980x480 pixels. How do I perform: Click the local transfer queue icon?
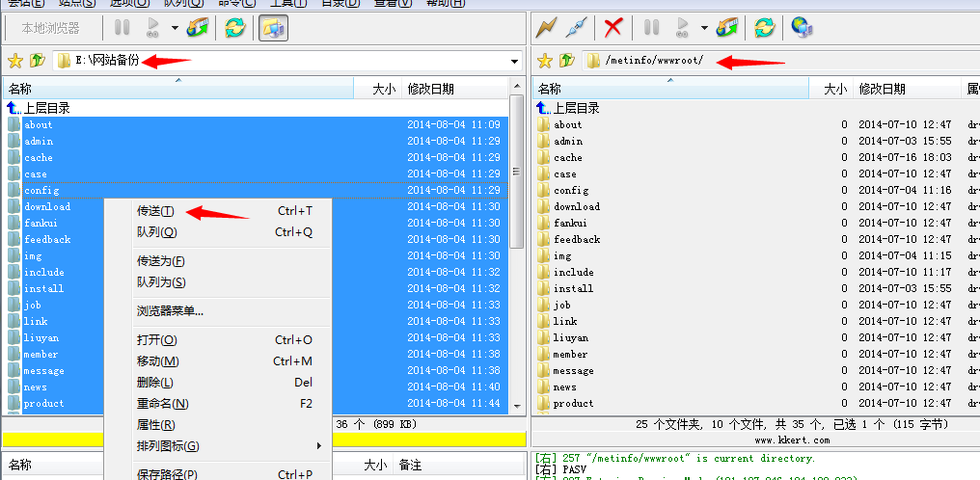(199, 28)
